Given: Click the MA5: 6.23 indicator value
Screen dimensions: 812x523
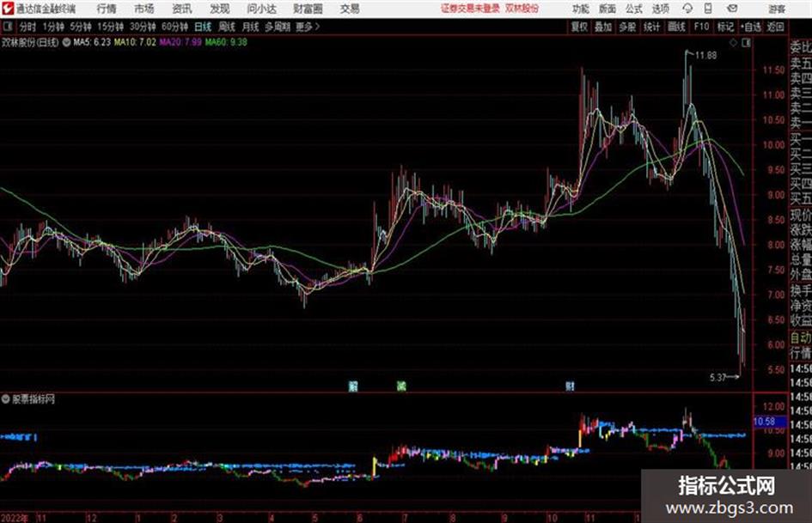Looking at the screenshot, I should click(92, 42).
